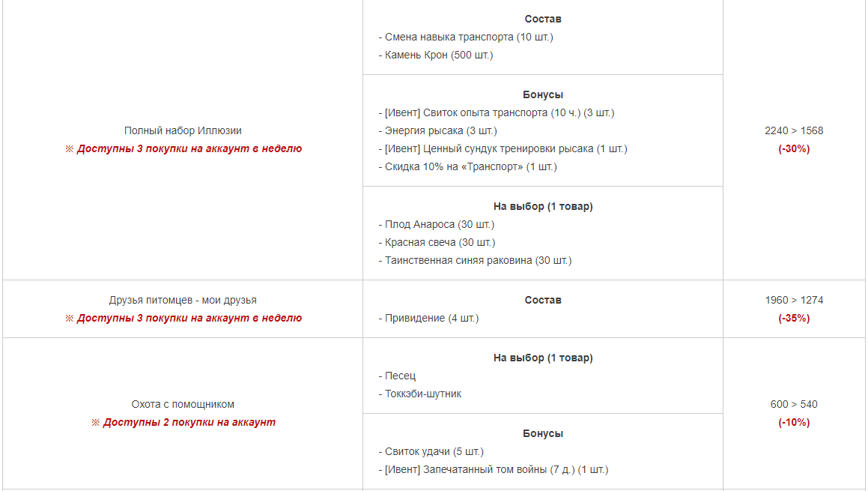
Task: Click 'Таинственная синяя раковина (30 шт.)' option
Action: [x=475, y=260]
